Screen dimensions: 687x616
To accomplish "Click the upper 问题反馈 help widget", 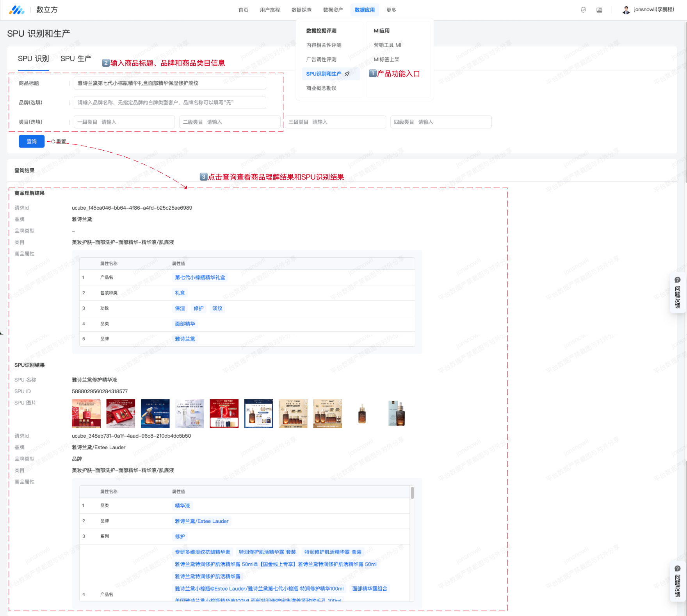I will click(x=678, y=292).
